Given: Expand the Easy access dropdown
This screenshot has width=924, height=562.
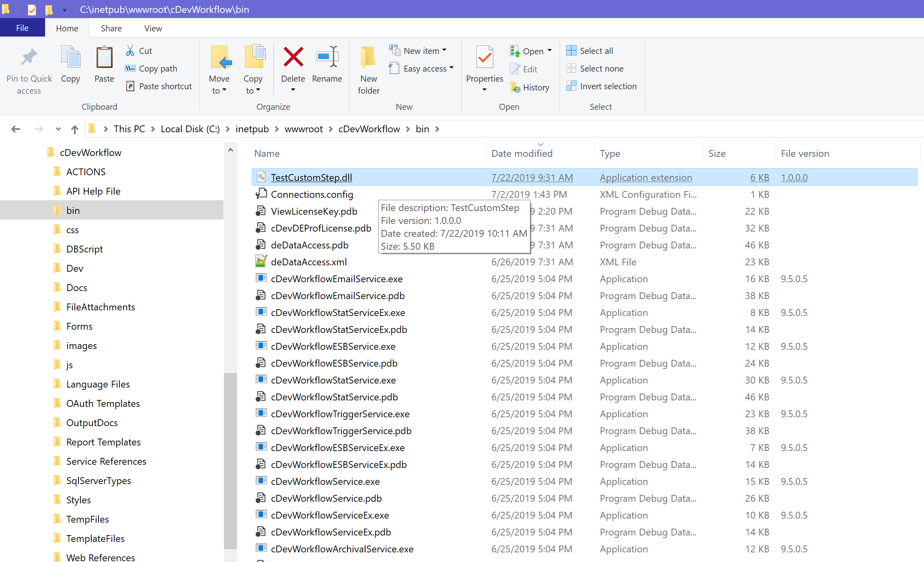Looking at the screenshot, I should pyautogui.click(x=452, y=68).
